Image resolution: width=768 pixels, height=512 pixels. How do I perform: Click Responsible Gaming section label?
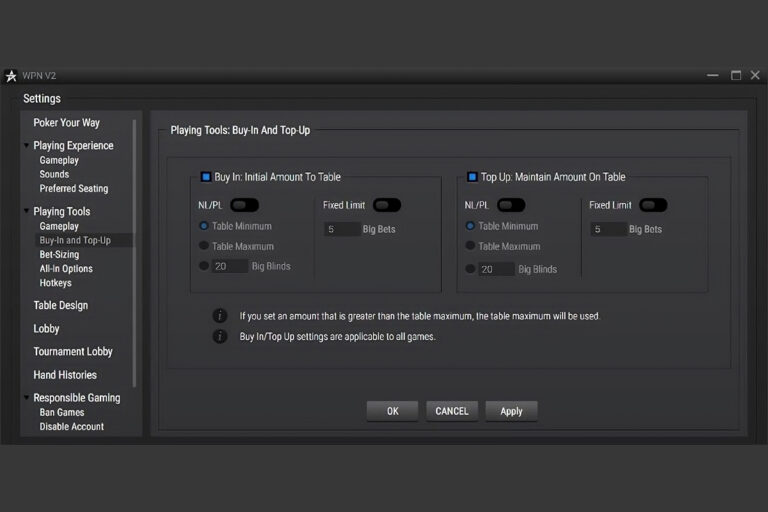click(x=76, y=398)
